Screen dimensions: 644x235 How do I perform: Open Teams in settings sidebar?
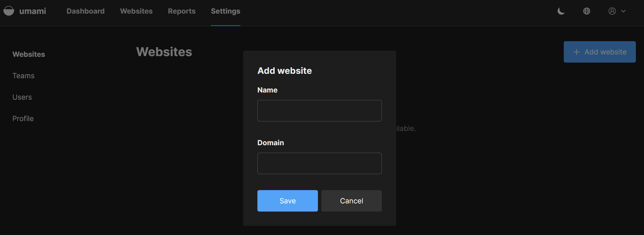pyautogui.click(x=23, y=76)
